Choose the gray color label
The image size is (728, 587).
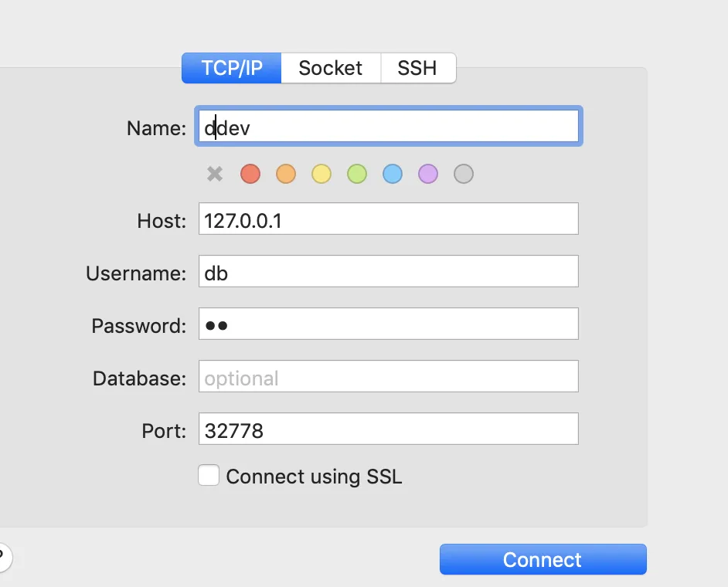pyautogui.click(x=464, y=174)
